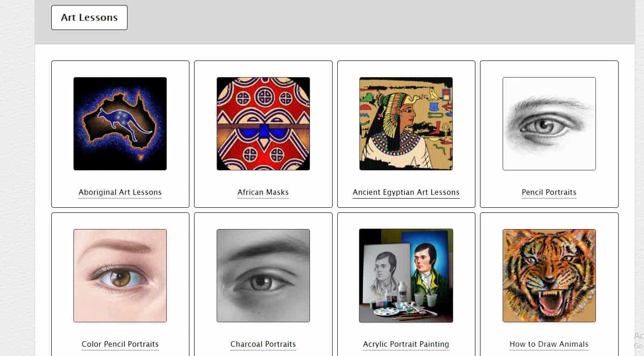Click the acrylic portrait paintings image
Screen dimensions: 644x356
coord(406,276)
